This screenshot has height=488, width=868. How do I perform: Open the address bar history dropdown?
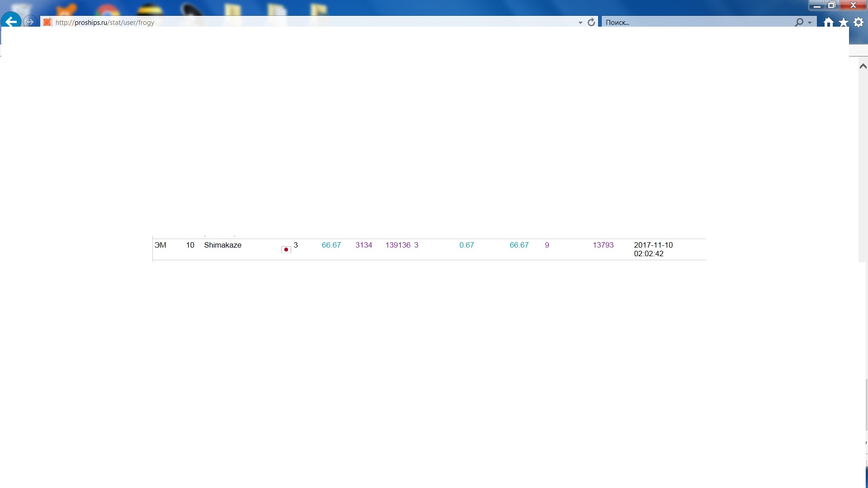(x=580, y=23)
